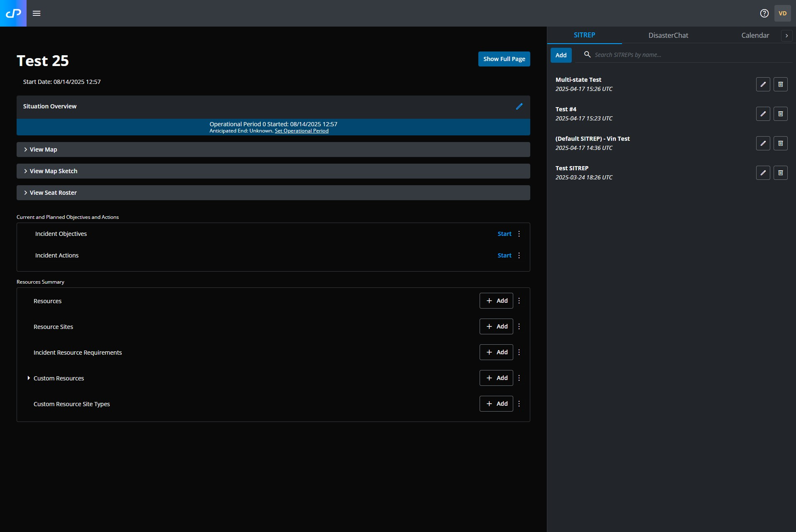Screen dimensions: 796x532
Task: Open the Multi-state Test SITREP entry
Action: click(x=578, y=80)
